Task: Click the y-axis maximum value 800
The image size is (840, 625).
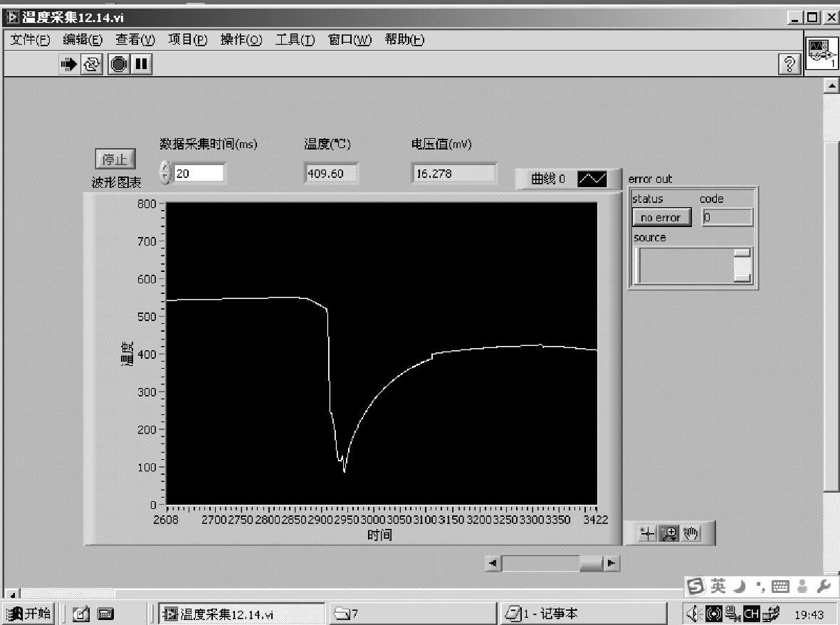Action: (x=147, y=204)
